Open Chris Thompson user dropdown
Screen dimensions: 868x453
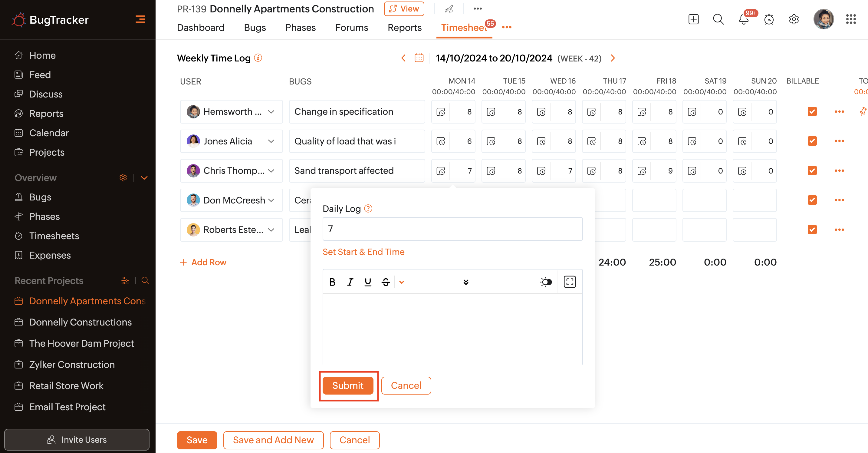pyautogui.click(x=271, y=170)
